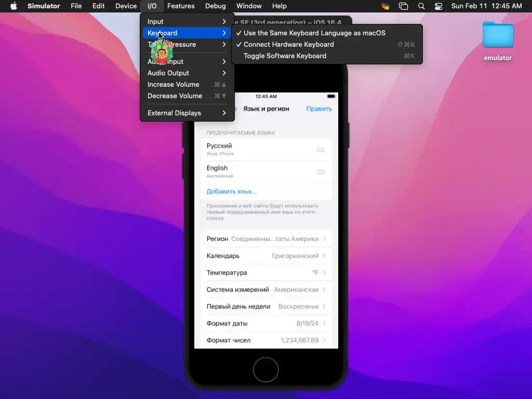Select the English language row
This screenshot has height=399, width=532.
[x=266, y=171]
